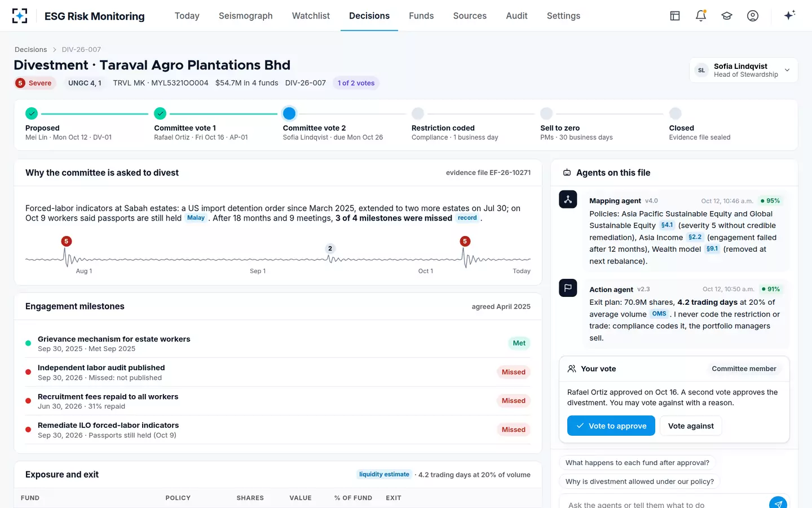
Task: Open the AI sparkle assistant icon
Action: tap(789, 15)
